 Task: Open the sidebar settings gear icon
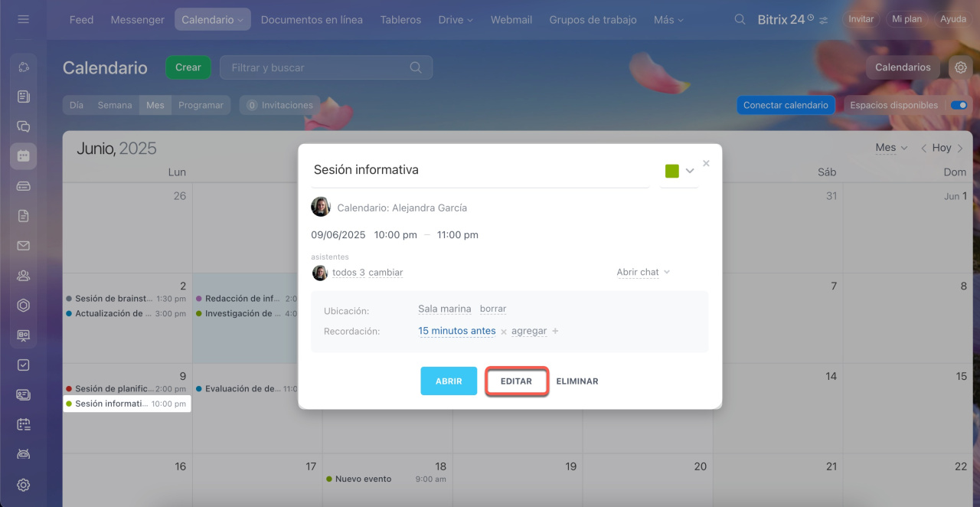(x=23, y=485)
